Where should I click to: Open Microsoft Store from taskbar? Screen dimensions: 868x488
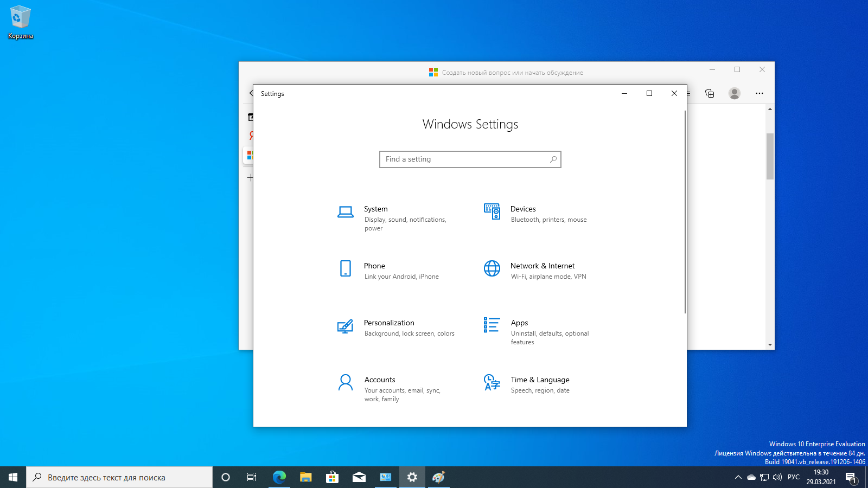(332, 477)
